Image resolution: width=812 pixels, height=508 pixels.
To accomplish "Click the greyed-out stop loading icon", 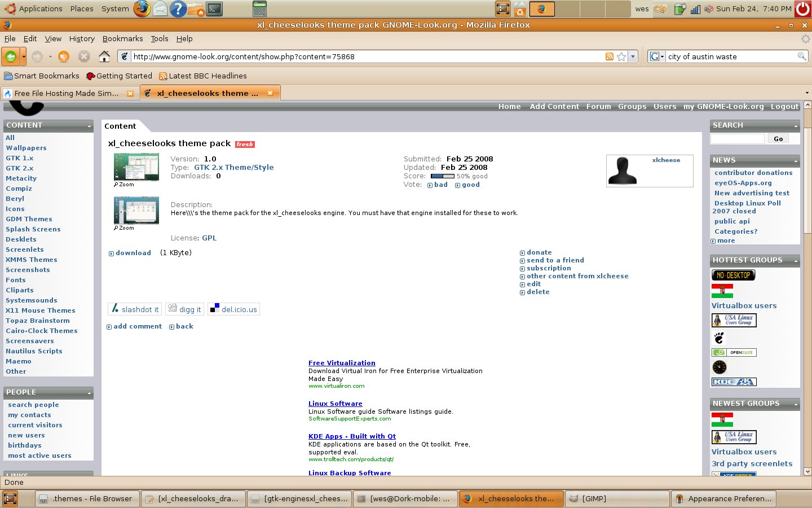I will (84, 56).
